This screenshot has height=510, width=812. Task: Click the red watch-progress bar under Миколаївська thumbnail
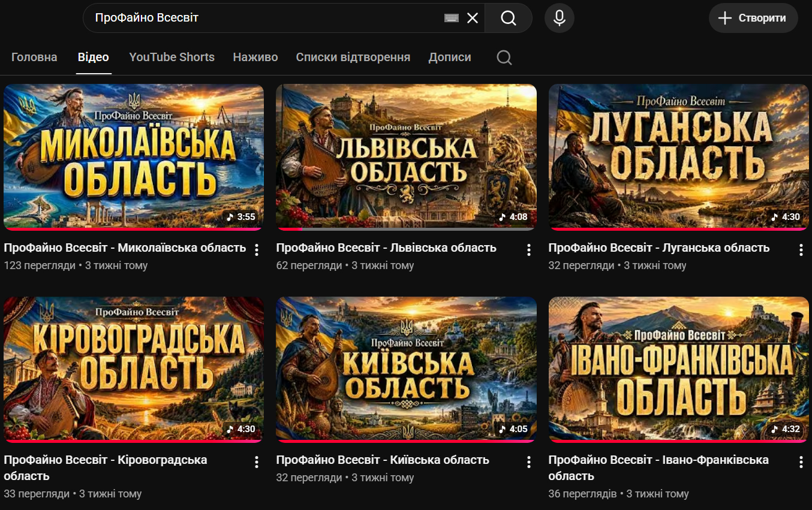pyautogui.click(x=134, y=229)
